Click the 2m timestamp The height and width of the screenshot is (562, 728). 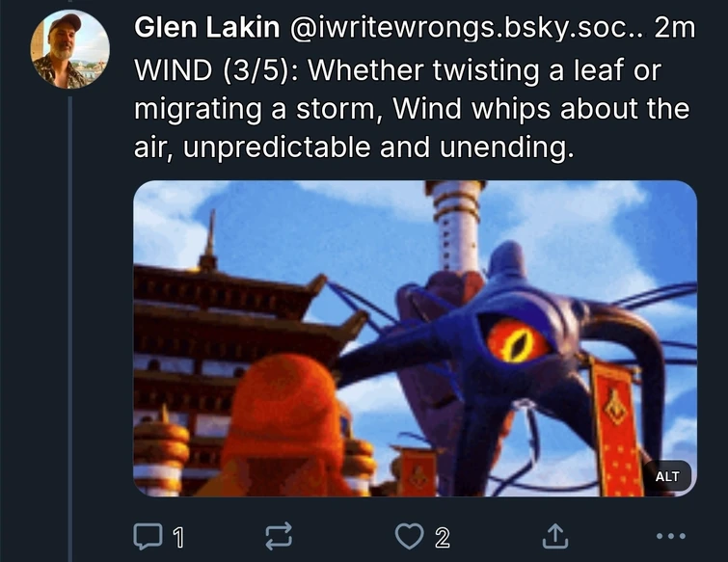[x=675, y=28]
